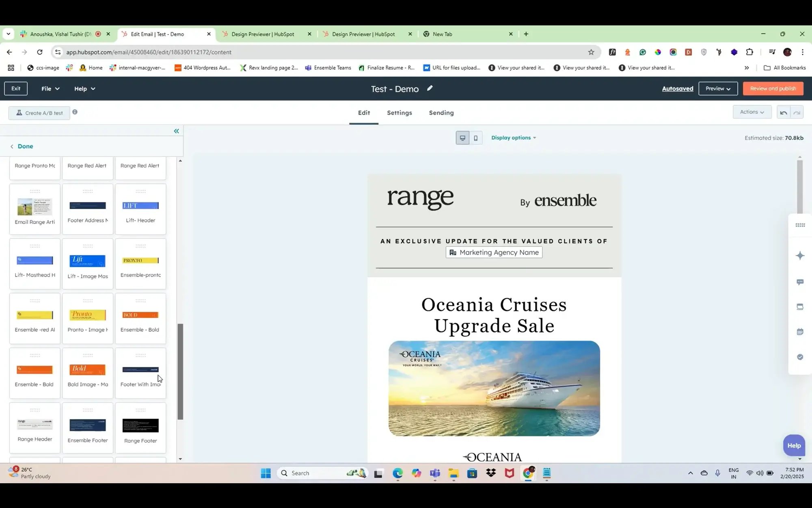Open the A/B test info icon
The width and height of the screenshot is (812, 508).
(75, 112)
